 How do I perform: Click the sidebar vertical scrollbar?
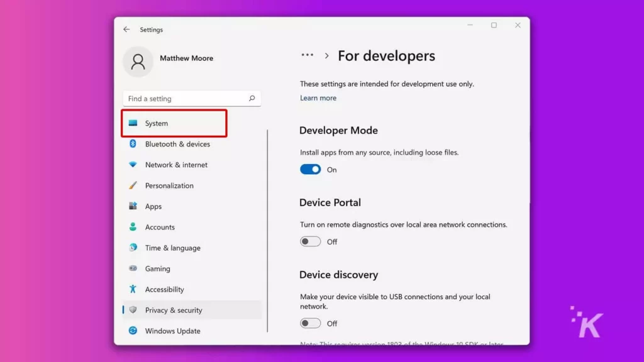(x=267, y=231)
